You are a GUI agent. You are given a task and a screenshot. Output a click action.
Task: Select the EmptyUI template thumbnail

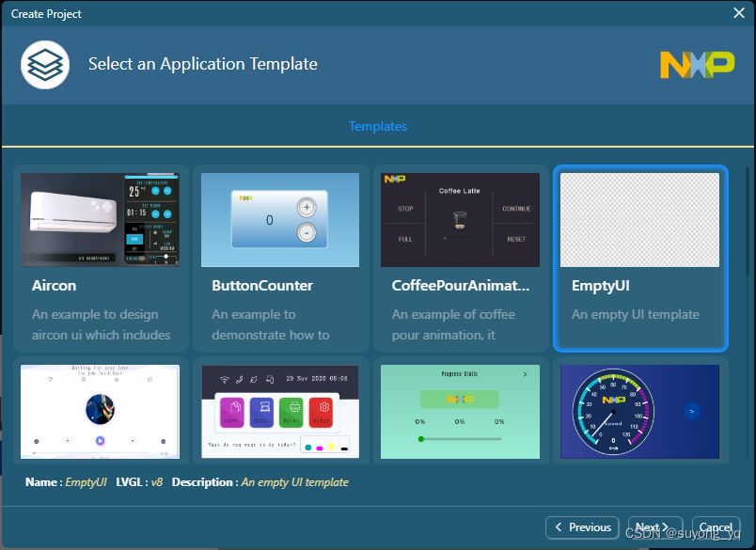pos(639,220)
